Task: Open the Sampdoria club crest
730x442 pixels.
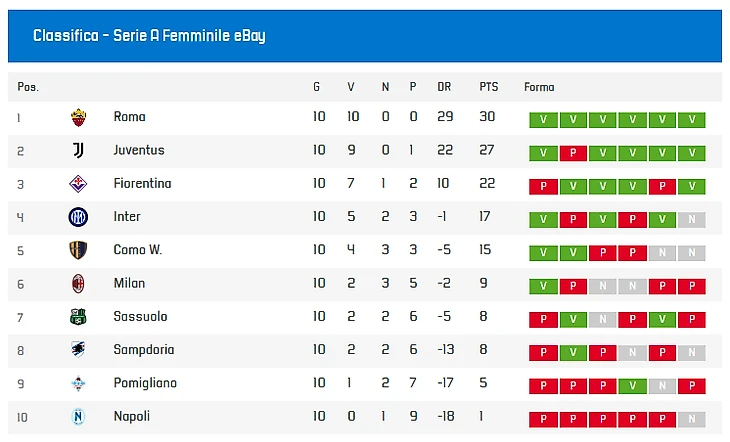Action: pos(79,350)
